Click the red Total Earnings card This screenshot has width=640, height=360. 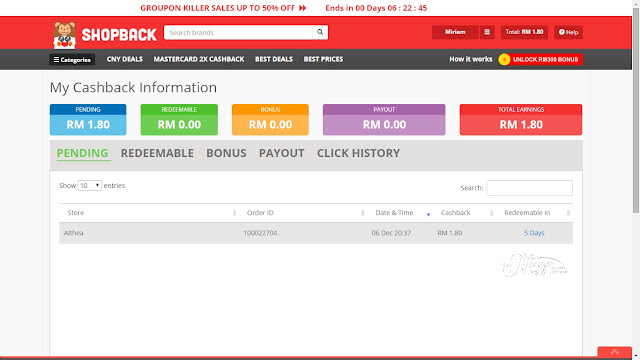[x=521, y=120]
